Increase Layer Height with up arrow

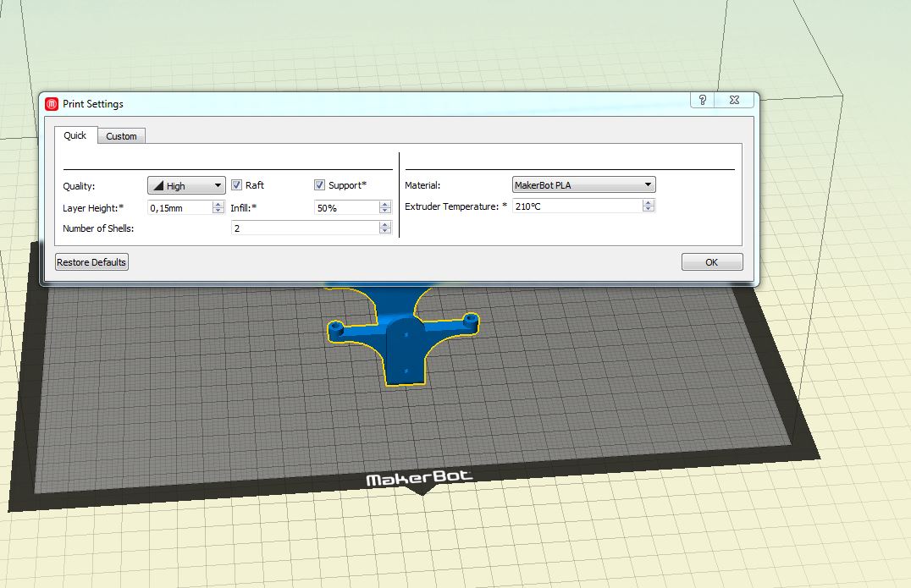[x=218, y=205]
